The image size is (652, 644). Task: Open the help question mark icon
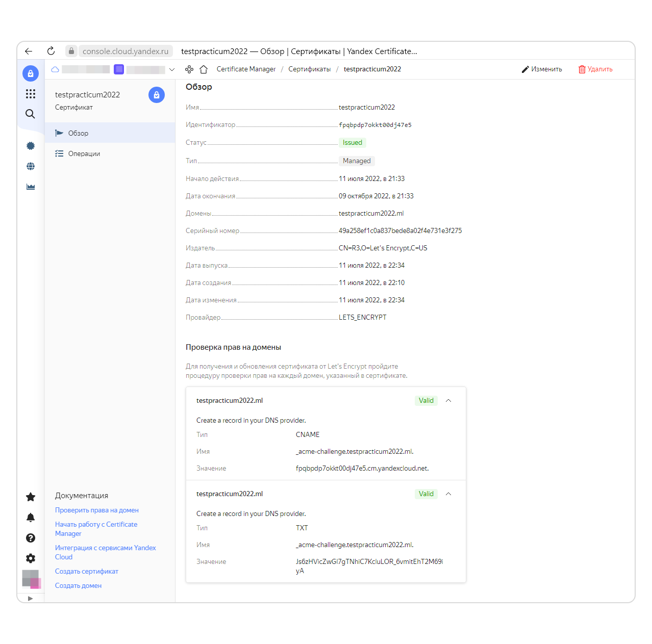(31, 538)
